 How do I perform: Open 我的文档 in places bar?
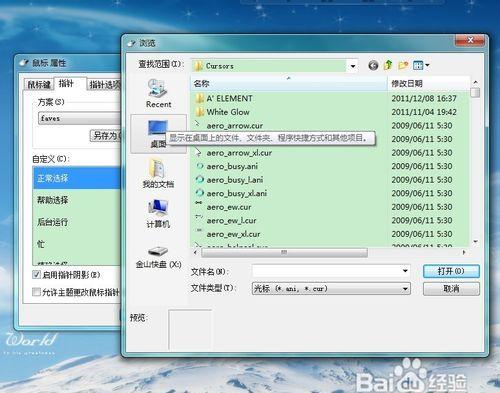point(158,173)
